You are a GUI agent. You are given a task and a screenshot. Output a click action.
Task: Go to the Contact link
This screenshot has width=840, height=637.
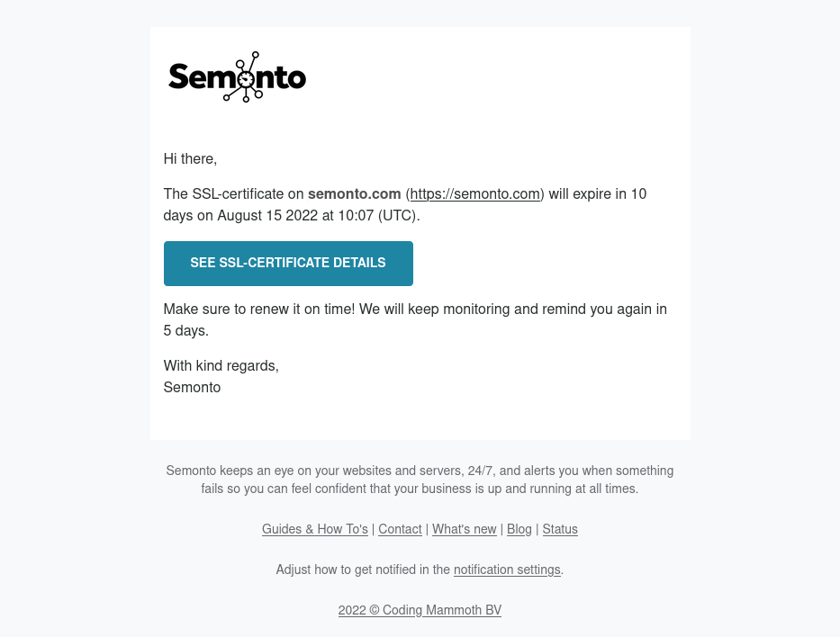click(400, 529)
